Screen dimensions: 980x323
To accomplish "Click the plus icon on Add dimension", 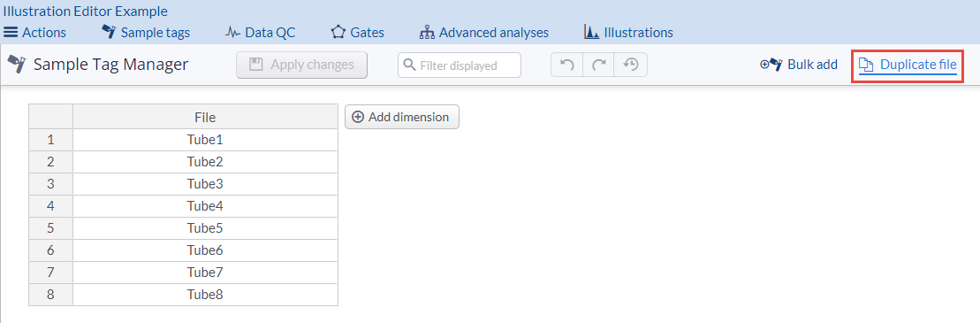I will click(x=358, y=117).
